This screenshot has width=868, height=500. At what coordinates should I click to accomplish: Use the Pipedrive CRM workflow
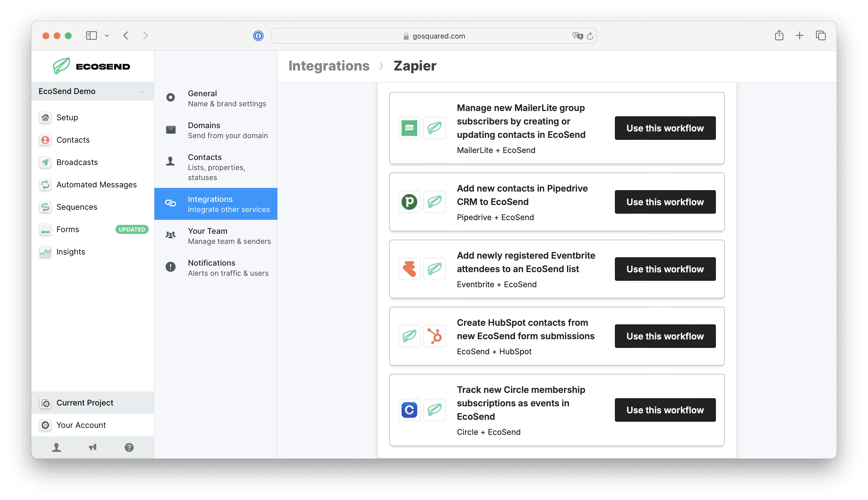pos(665,202)
